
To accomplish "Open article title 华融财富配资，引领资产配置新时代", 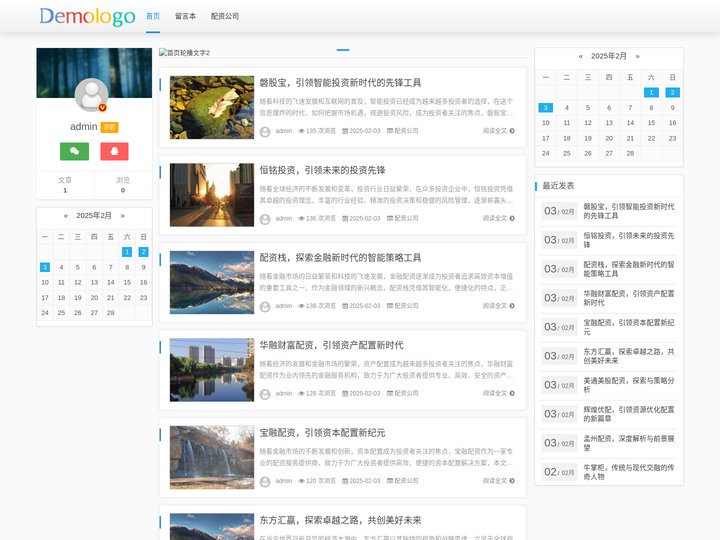I will (x=332, y=345).
